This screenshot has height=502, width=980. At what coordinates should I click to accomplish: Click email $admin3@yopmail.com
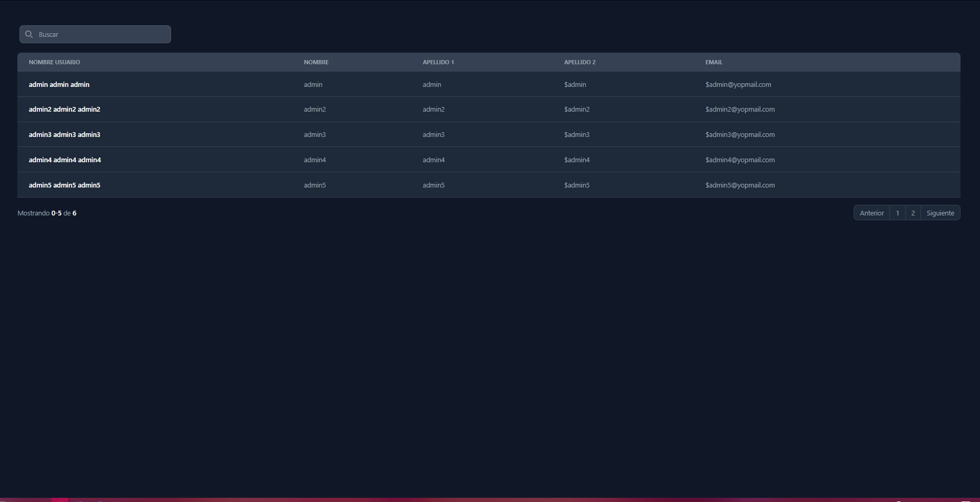pyautogui.click(x=740, y=134)
